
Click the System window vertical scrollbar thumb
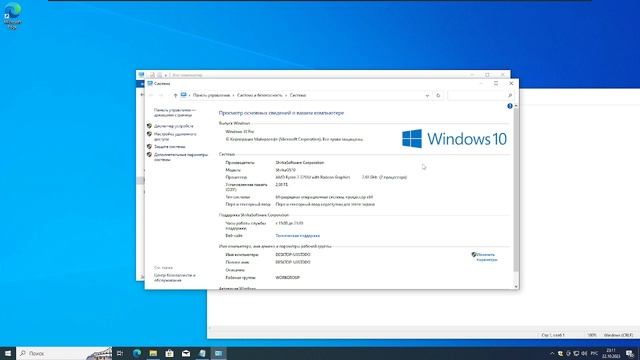[516, 190]
